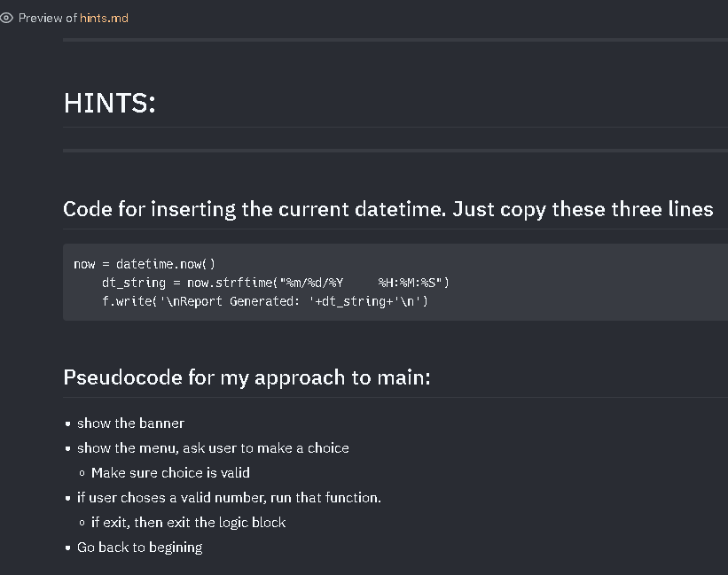The height and width of the screenshot is (575, 728).
Task: Click the f.write Report Generated code line
Action: (x=264, y=301)
